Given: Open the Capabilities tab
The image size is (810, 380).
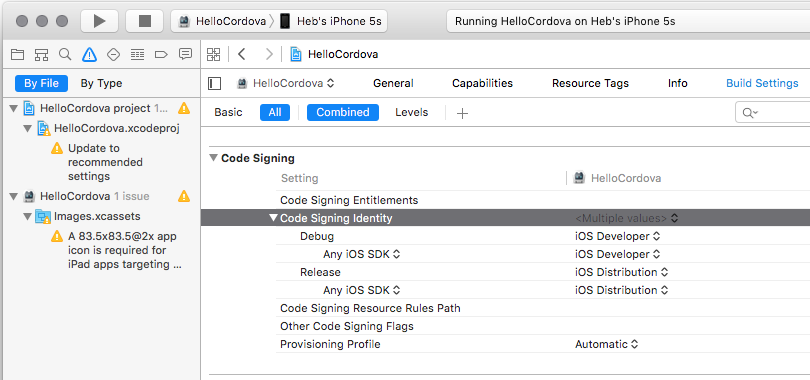Looking at the screenshot, I should (x=482, y=83).
